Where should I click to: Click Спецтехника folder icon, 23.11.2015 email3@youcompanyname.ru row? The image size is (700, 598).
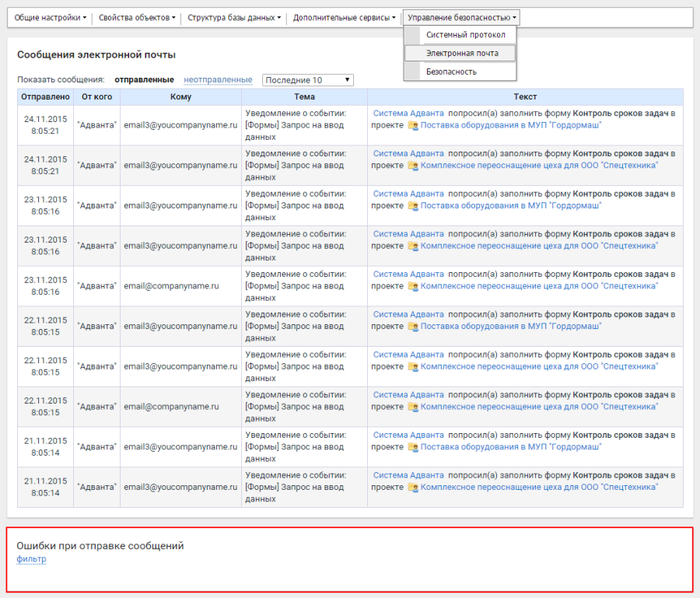(413, 247)
